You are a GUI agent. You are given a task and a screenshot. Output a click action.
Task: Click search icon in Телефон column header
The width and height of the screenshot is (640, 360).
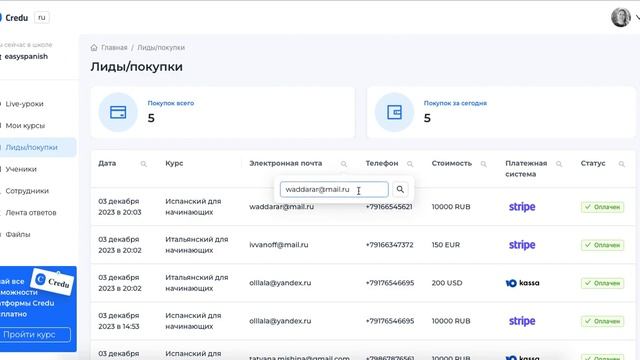[410, 164]
